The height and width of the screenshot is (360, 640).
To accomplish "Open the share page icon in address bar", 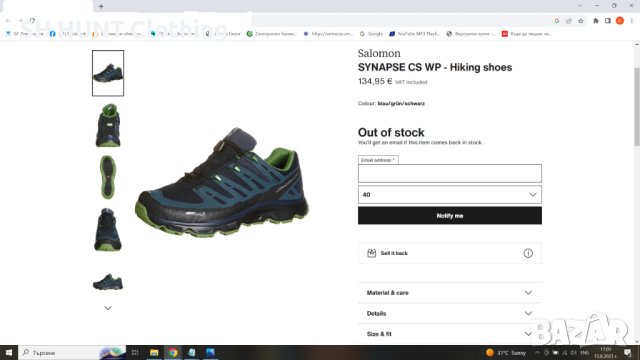I will 569,21.
